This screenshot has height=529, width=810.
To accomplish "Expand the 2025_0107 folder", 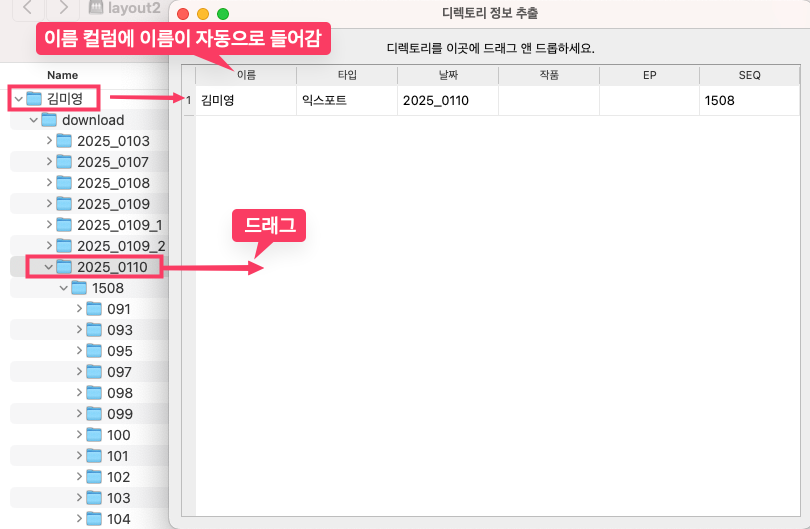I will tap(49, 162).
